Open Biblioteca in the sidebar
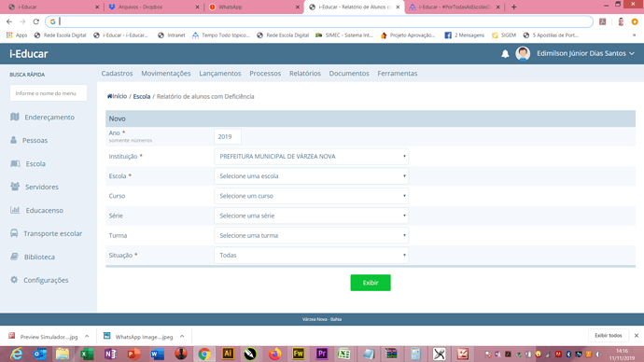This screenshot has width=644, height=362. tap(33, 257)
